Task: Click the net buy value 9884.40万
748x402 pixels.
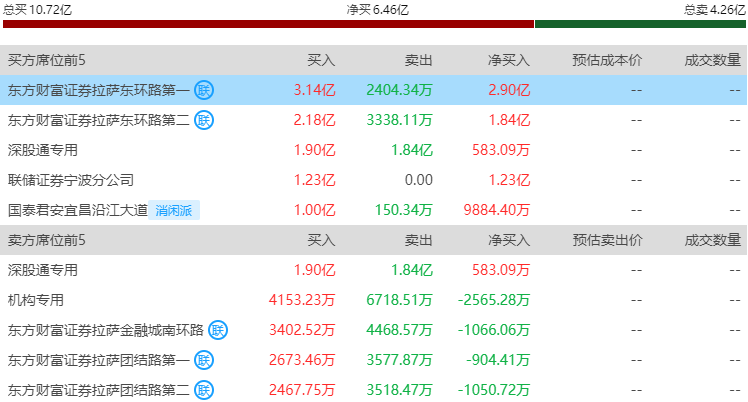Action: click(497, 210)
